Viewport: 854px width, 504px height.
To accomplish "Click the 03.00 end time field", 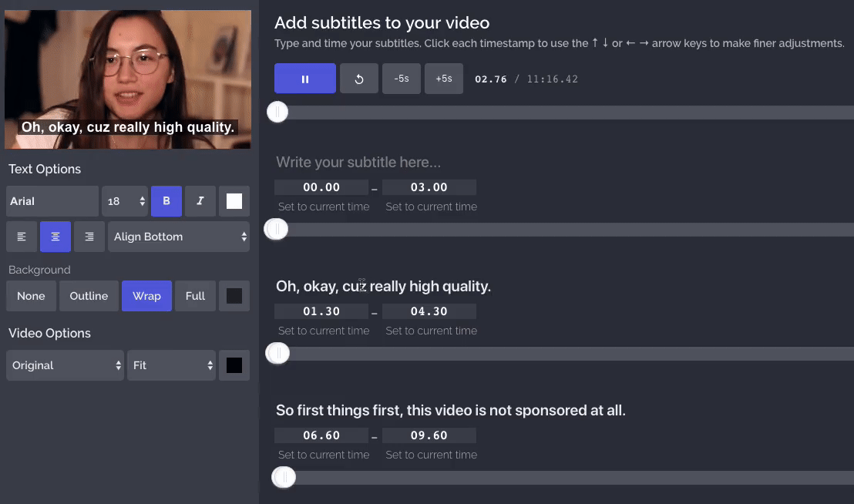I will click(x=429, y=187).
